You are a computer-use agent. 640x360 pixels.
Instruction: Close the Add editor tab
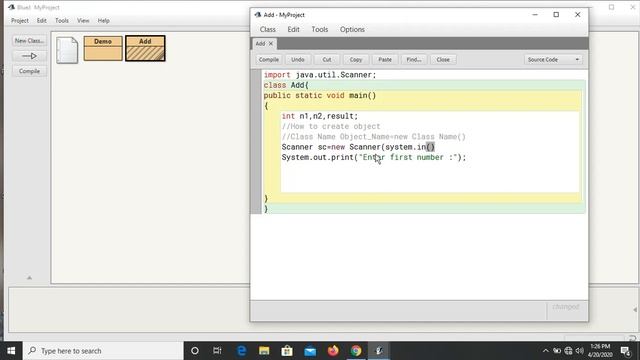[x=271, y=43]
